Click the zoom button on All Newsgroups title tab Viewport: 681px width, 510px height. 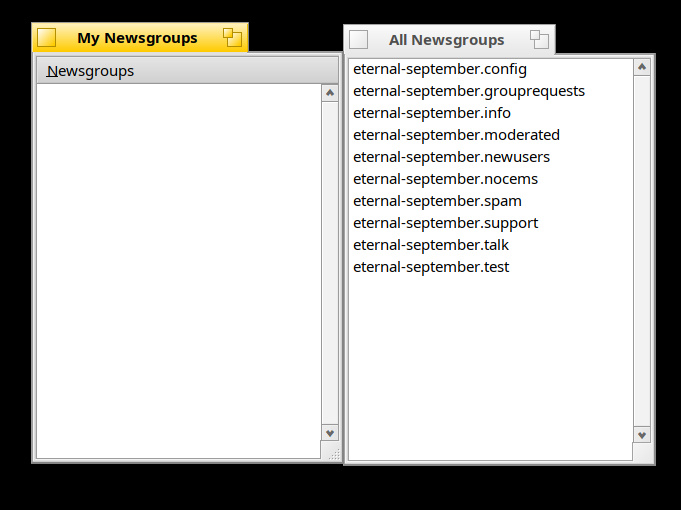pyautogui.click(x=540, y=40)
